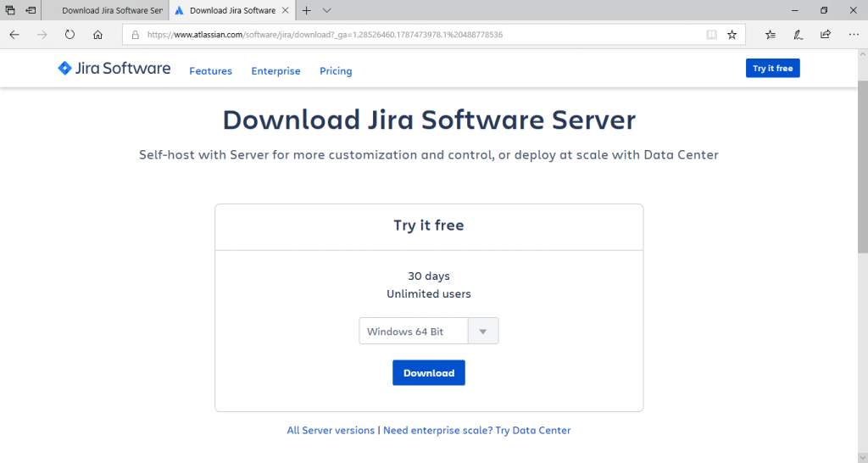Screen dimensions: 868x463
Task: Open the tab preview chevron
Action: point(326,10)
